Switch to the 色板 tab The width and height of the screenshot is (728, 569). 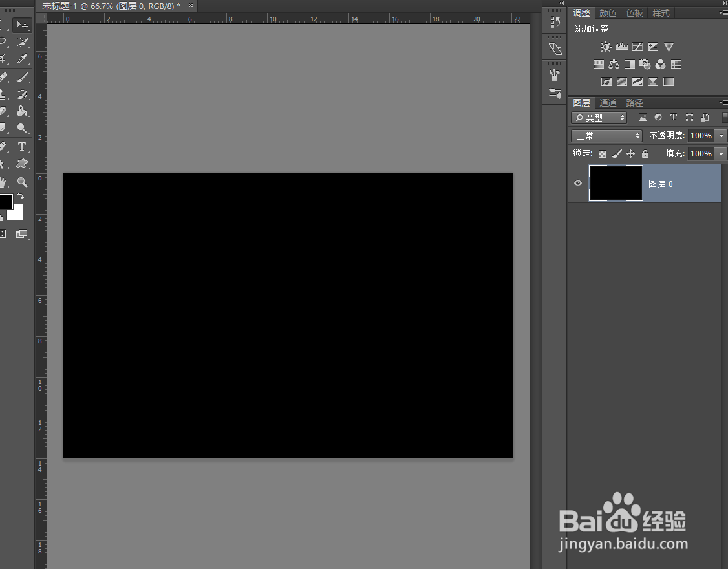click(x=634, y=13)
